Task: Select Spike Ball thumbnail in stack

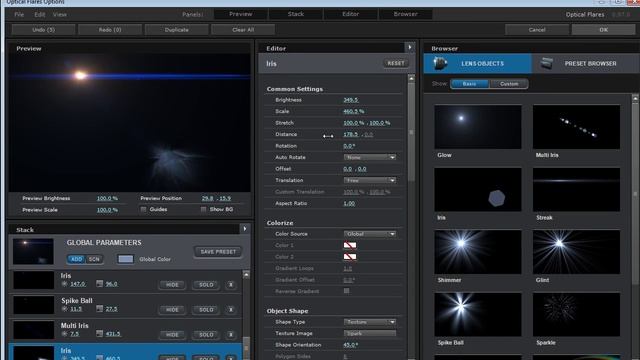Action: click(x=33, y=305)
